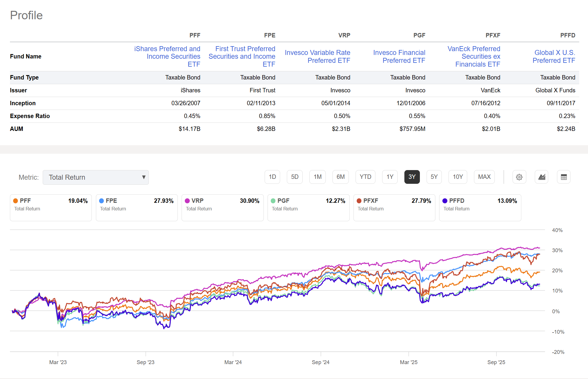The image size is (588, 379).
Task: Click the PFF column header
Action: click(x=195, y=35)
